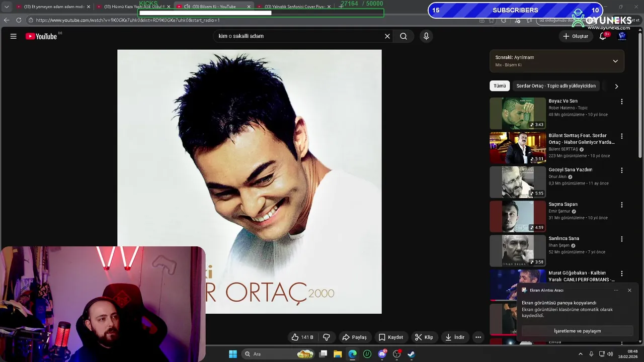Open the green U app on taskbar
The height and width of the screenshot is (362, 644).
click(x=367, y=354)
